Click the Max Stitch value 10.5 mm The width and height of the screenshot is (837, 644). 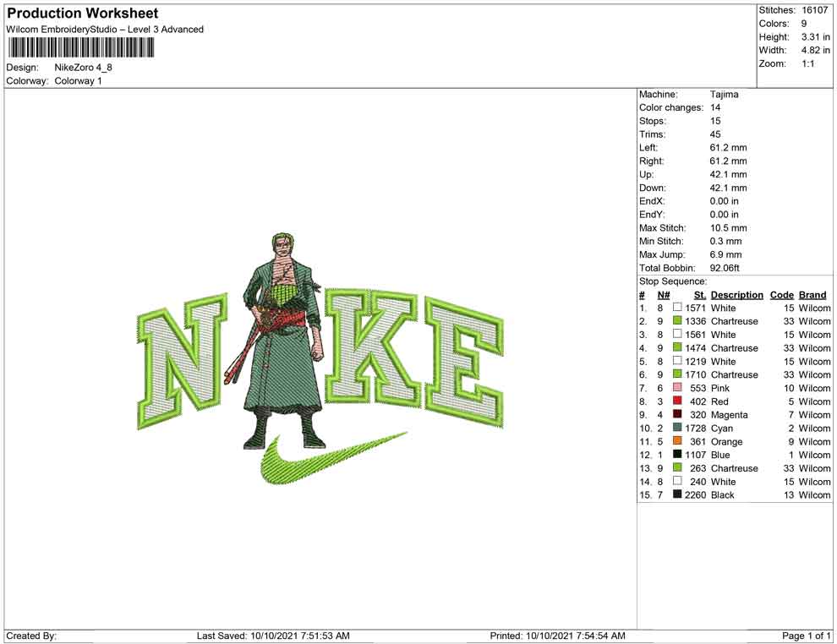(728, 228)
